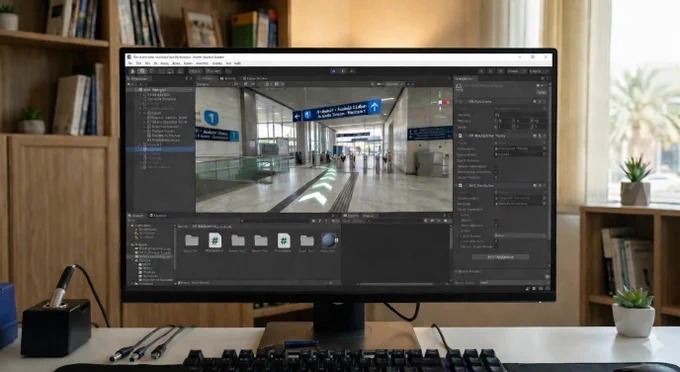Open the dropdown field above the AR Navigation button

coord(520,235)
